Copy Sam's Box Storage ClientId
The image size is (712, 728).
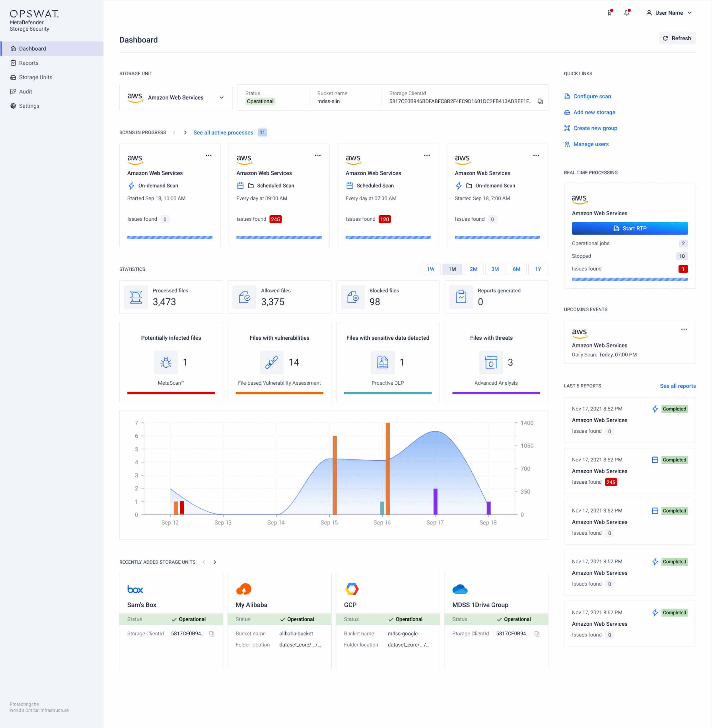pyautogui.click(x=212, y=633)
